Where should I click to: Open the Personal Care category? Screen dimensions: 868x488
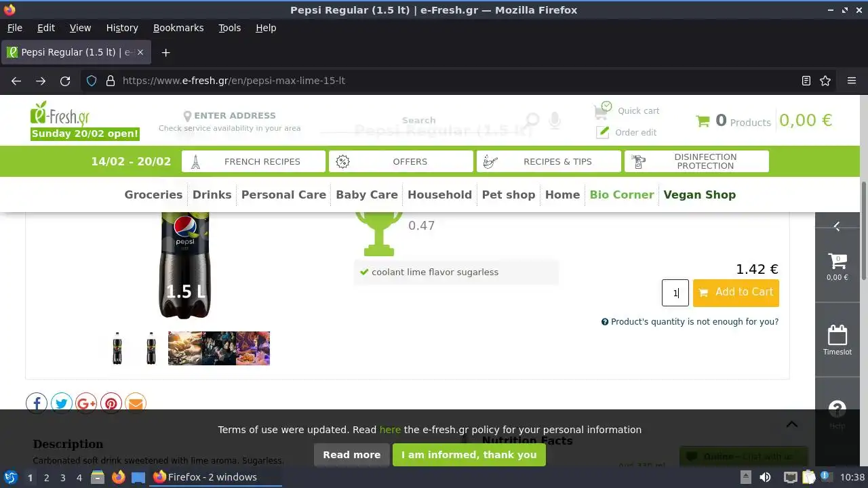pyautogui.click(x=283, y=195)
